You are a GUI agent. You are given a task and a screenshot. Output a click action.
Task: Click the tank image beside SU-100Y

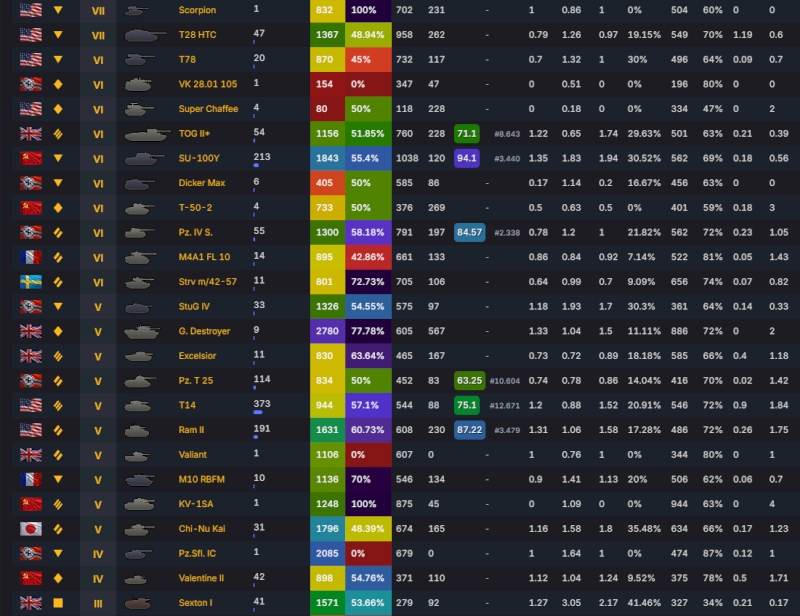pyautogui.click(x=145, y=158)
